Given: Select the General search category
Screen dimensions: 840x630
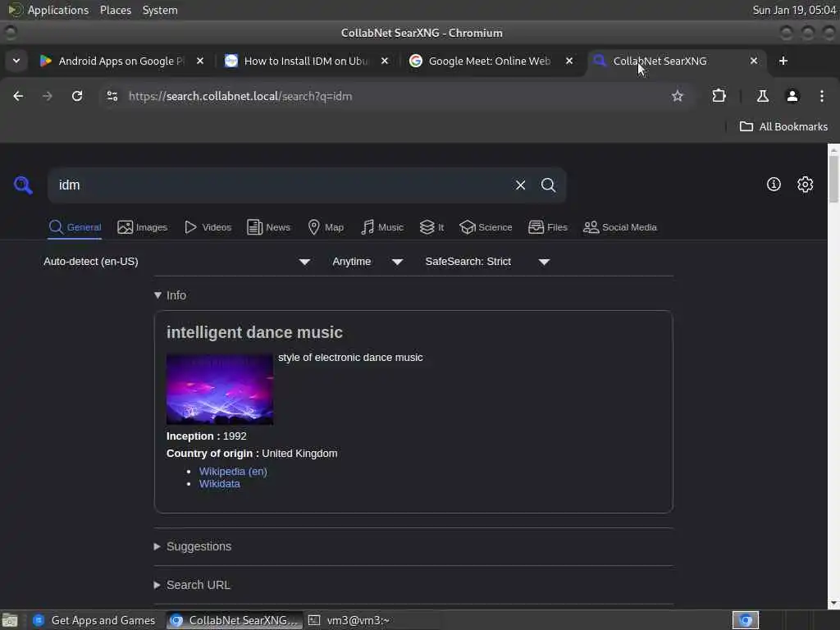Looking at the screenshot, I should (75, 227).
